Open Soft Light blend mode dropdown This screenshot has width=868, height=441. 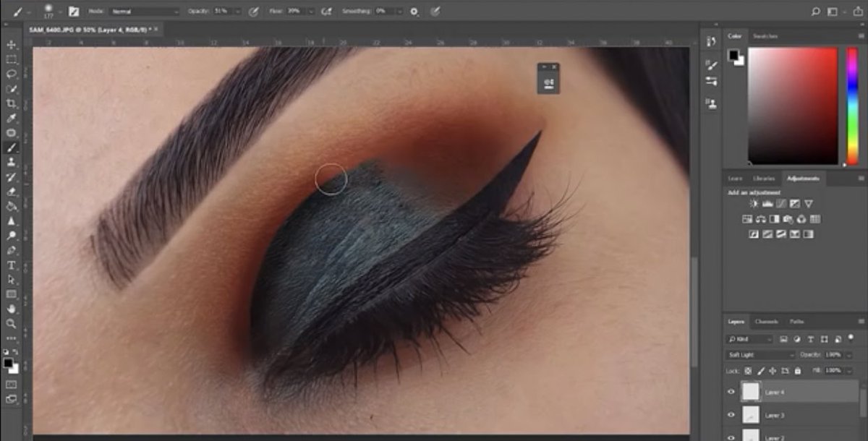point(760,355)
